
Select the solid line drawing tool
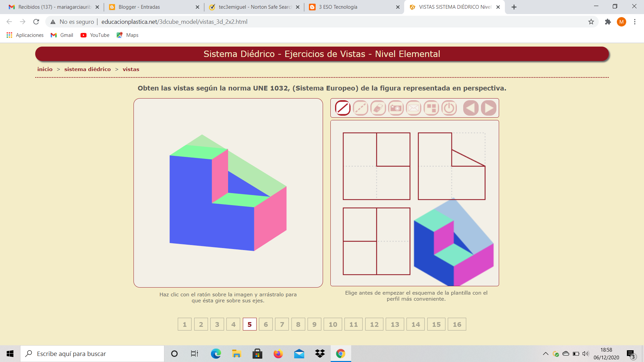343,108
